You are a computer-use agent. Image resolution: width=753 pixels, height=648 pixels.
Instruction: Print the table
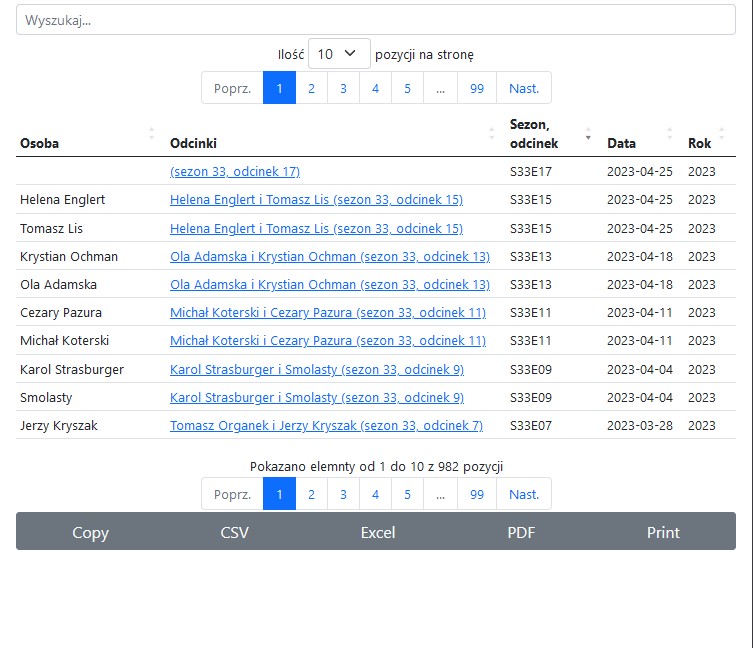click(663, 532)
